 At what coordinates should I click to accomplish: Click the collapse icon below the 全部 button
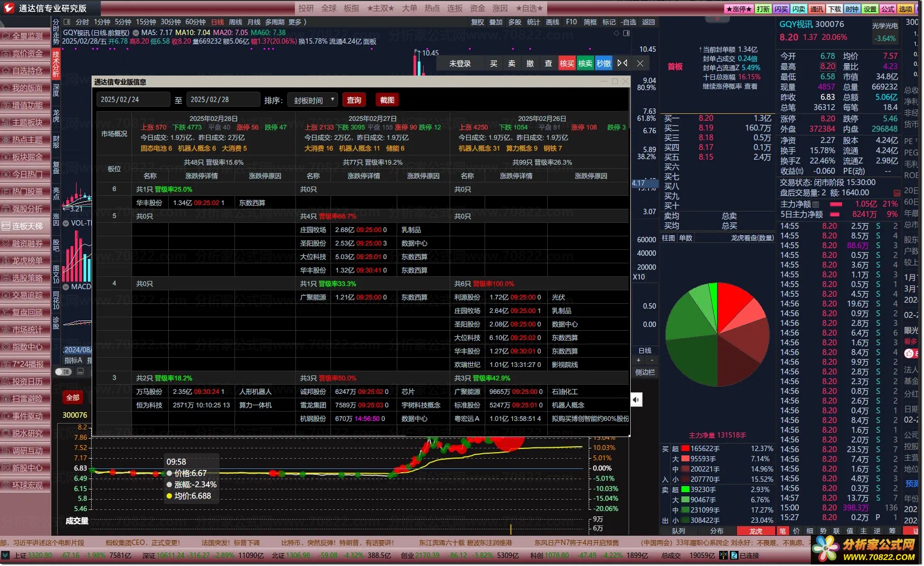pos(80,371)
